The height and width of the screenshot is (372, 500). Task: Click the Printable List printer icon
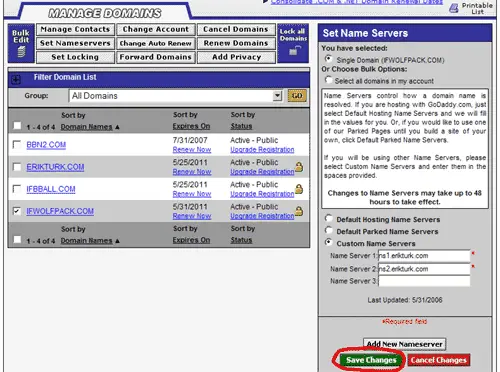tap(453, 8)
